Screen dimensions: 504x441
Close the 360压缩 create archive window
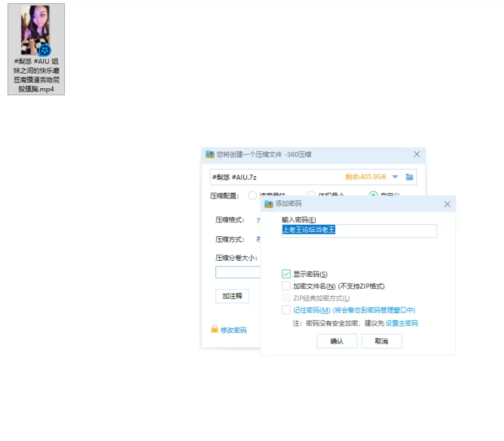416,154
